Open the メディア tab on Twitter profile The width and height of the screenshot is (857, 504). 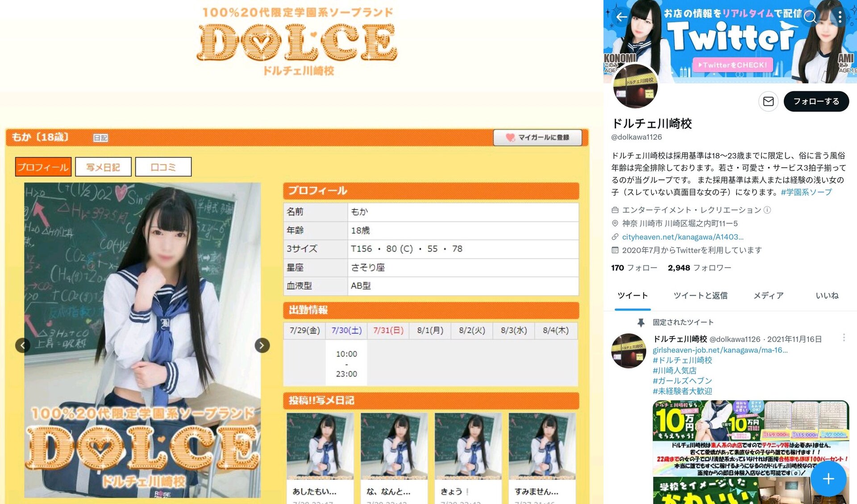(768, 295)
